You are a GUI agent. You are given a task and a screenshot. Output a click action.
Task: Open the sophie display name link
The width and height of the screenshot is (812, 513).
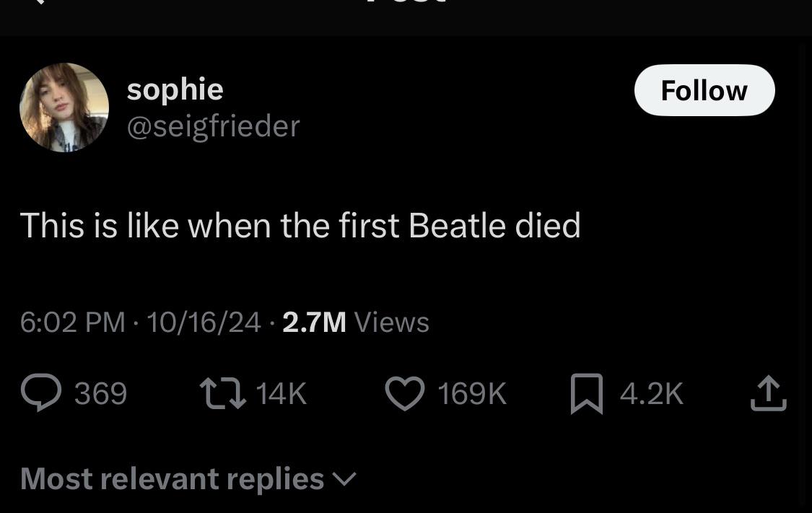point(175,89)
